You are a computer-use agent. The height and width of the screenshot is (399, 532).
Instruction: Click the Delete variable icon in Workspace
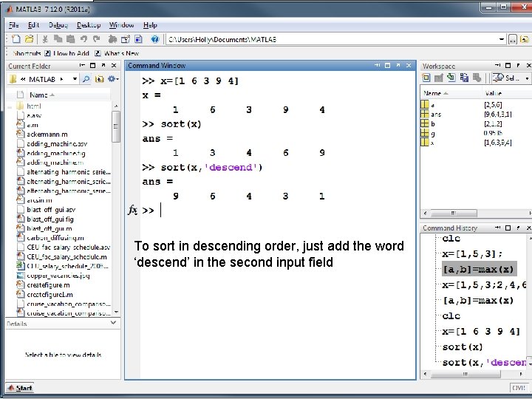477,78
